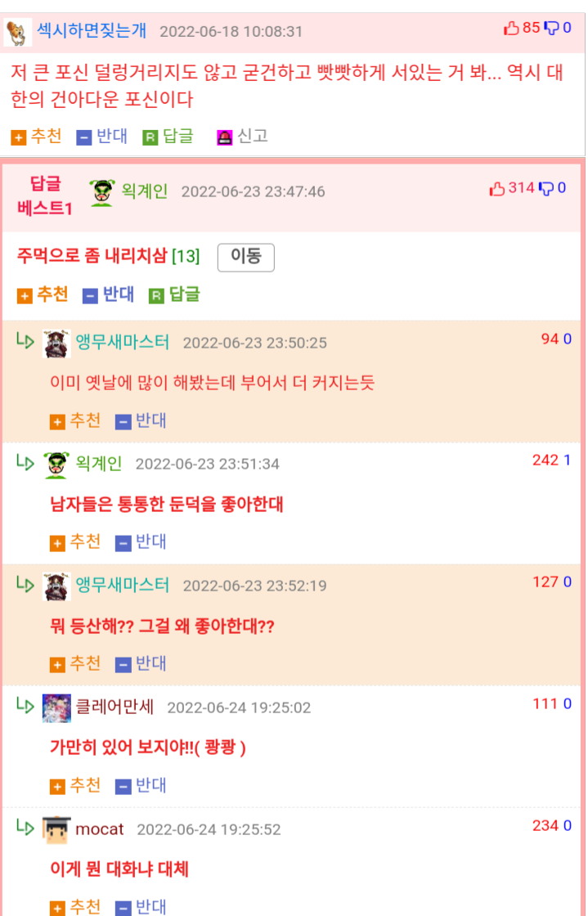Click the reply arrow icon next to 클레어만세
Screen dimensions: 588x916
point(25,706)
